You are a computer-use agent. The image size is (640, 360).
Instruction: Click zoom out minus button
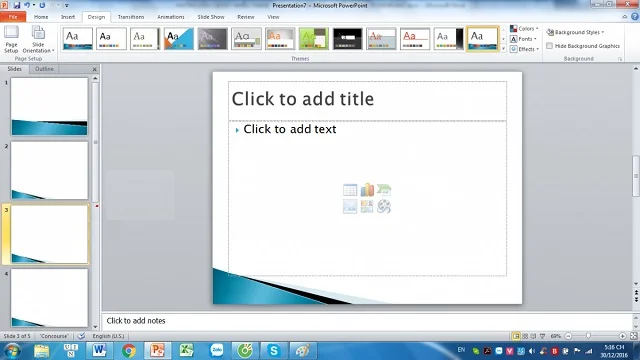(568, 336)
